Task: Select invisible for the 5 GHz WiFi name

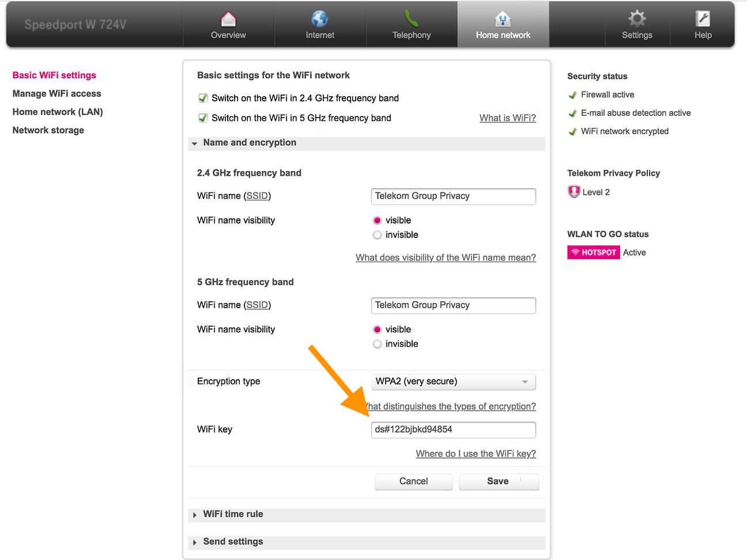Action: point(378,344)
